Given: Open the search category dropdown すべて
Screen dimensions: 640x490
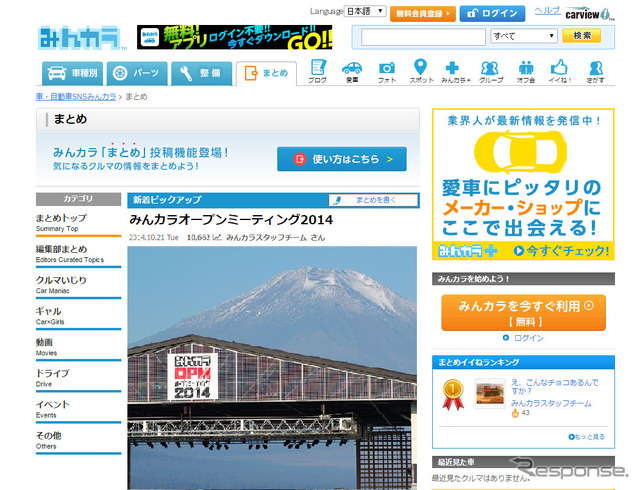Looking at the screenshot, I should (524, 36).
